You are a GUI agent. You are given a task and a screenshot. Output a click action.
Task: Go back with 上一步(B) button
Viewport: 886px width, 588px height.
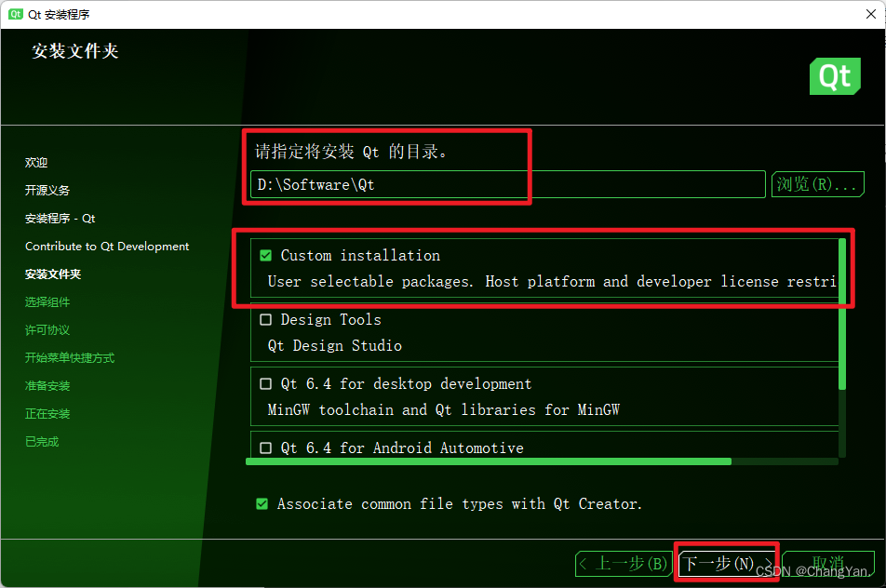click(x=624, y=564)
